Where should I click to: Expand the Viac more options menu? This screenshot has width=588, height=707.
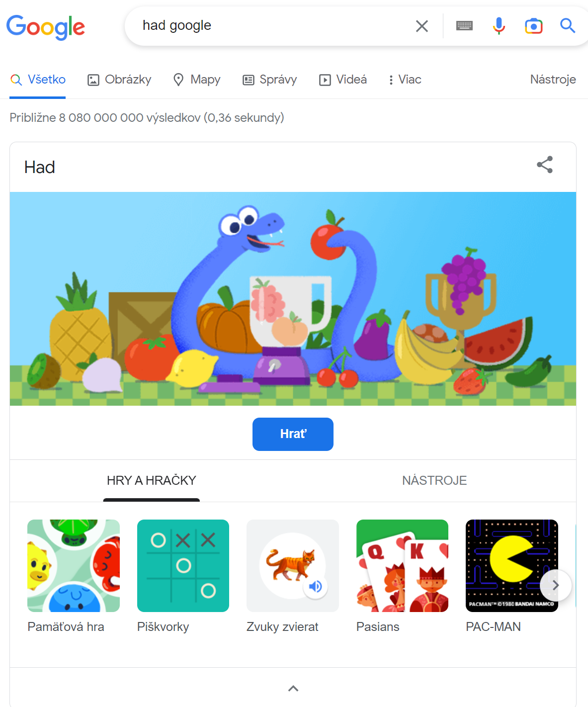405,80
